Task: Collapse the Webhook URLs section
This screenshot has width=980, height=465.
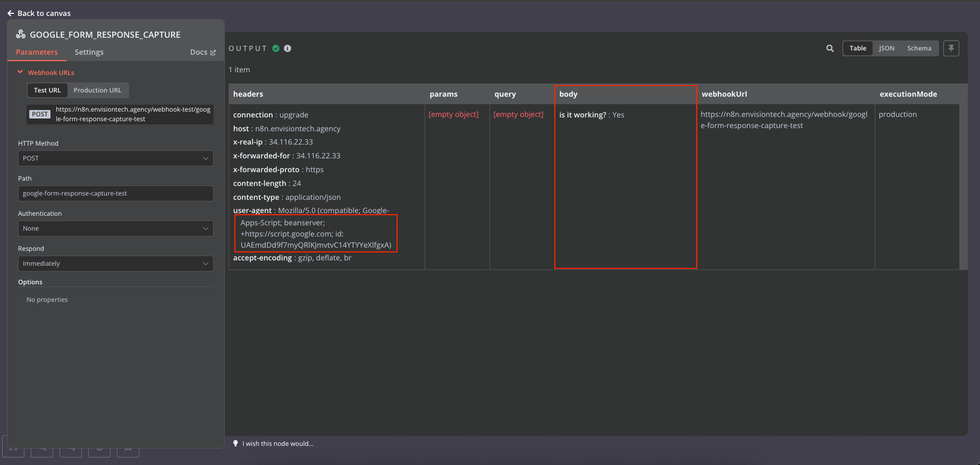Action: [20, 72]
